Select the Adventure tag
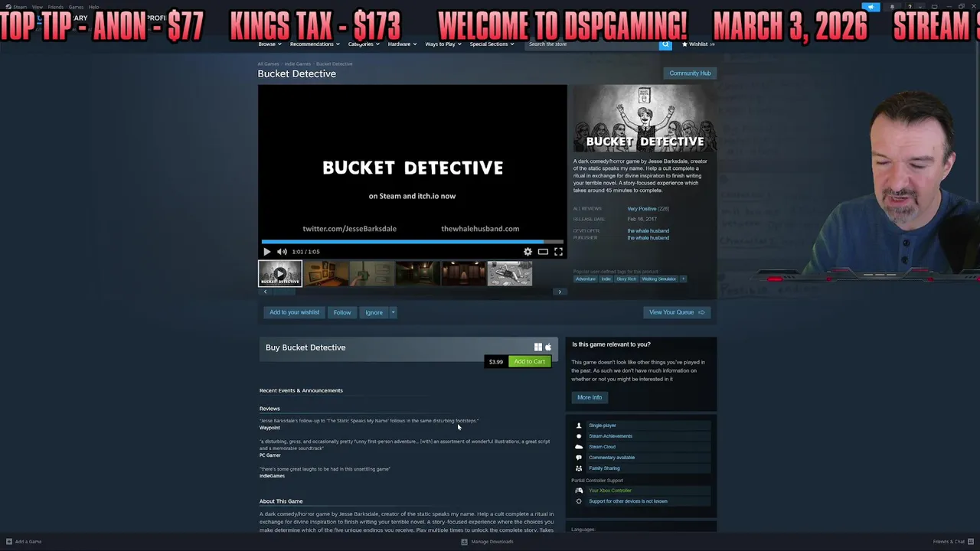The height and width of the screenshot is (551, 980). tap(586, 279)
